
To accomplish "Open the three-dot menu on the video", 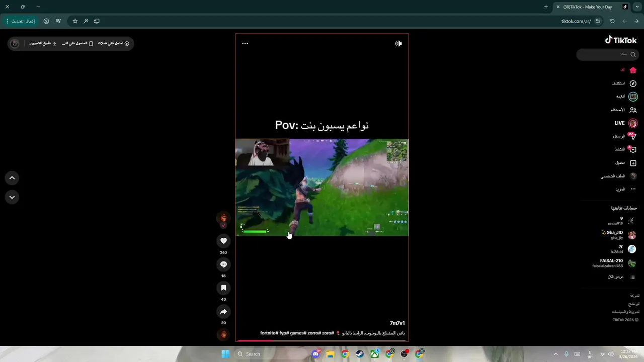I will (x=245, y=43).
